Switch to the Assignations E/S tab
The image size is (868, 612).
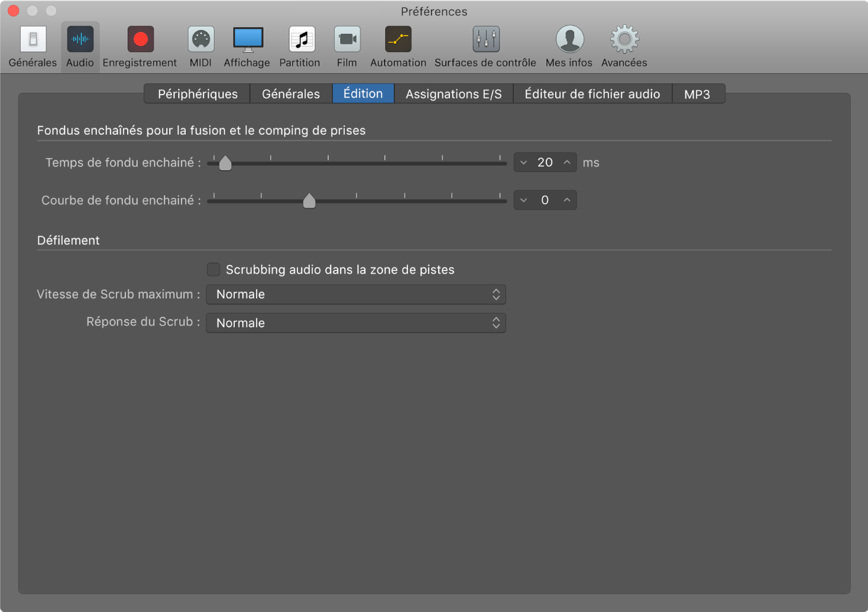coord(454,94)
